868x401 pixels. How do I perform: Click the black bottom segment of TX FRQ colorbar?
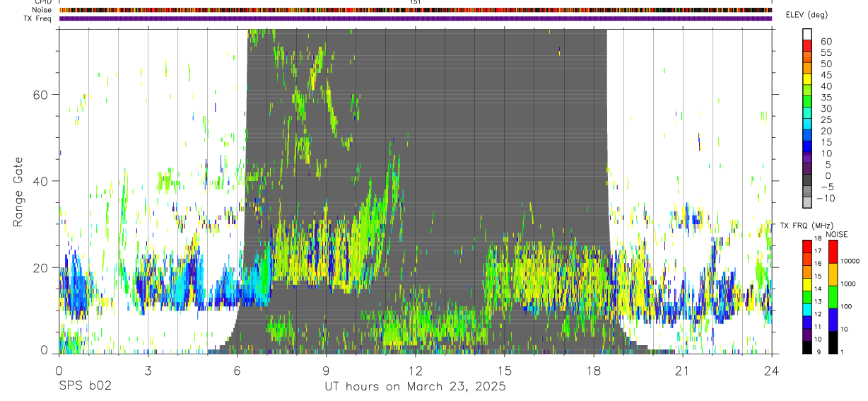pyautogui.click(x=807, y=348)
